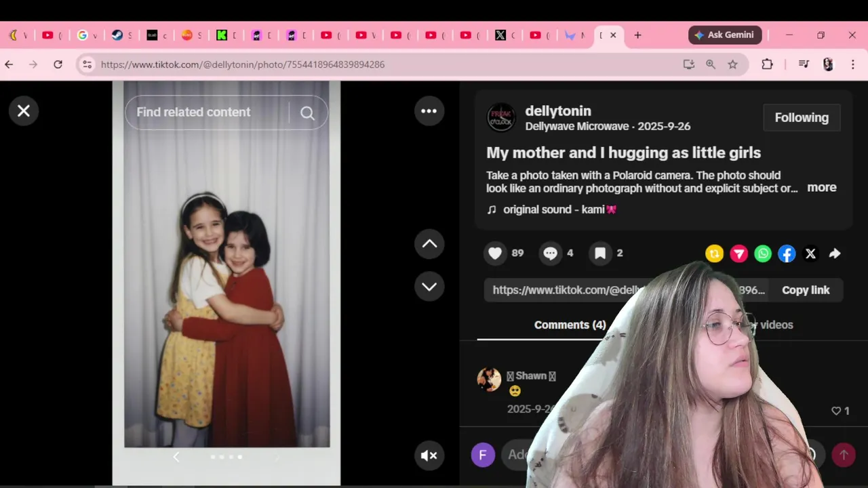
Task: Switch to the green K icon tab
Action: 226,35
